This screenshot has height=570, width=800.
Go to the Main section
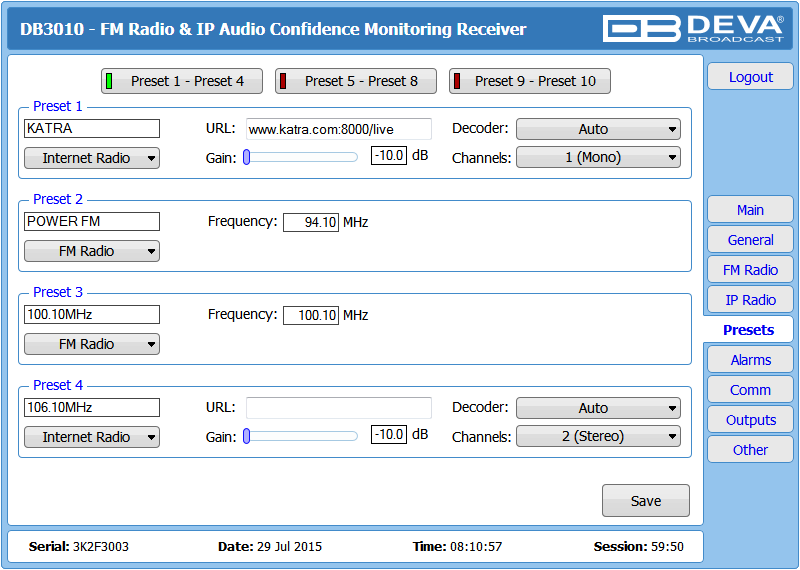click(x=750, y=210)
